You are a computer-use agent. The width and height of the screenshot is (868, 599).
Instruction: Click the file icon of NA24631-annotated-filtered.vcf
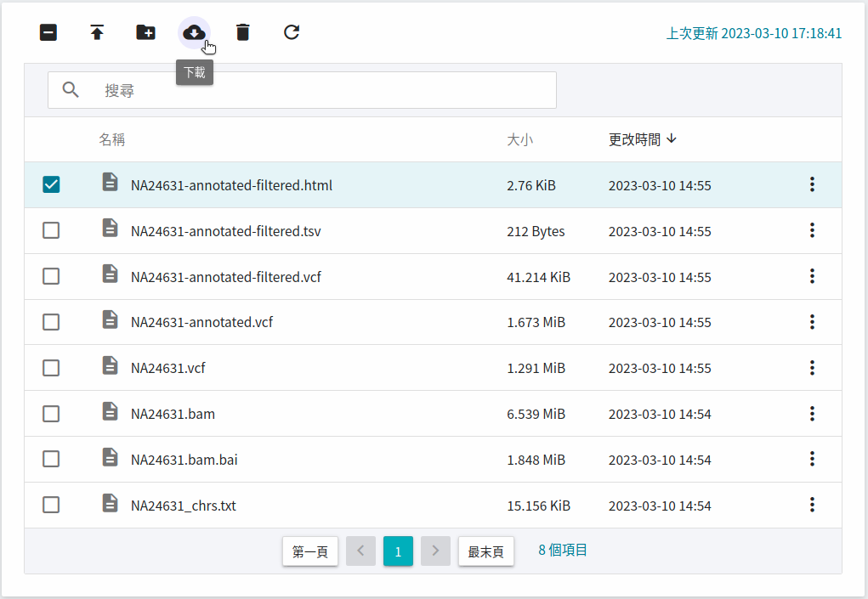111,274
